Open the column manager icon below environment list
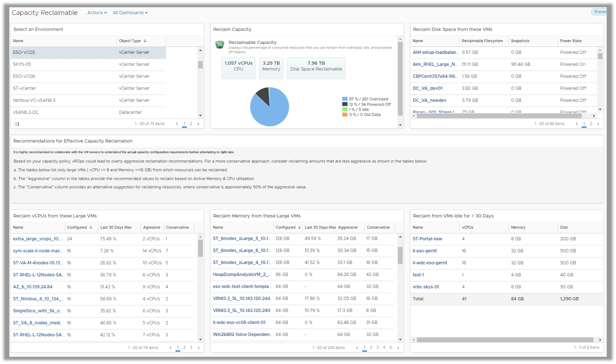The height and width of the screenshot is (364, 616). pyautogui.click(x=17, y=124)
